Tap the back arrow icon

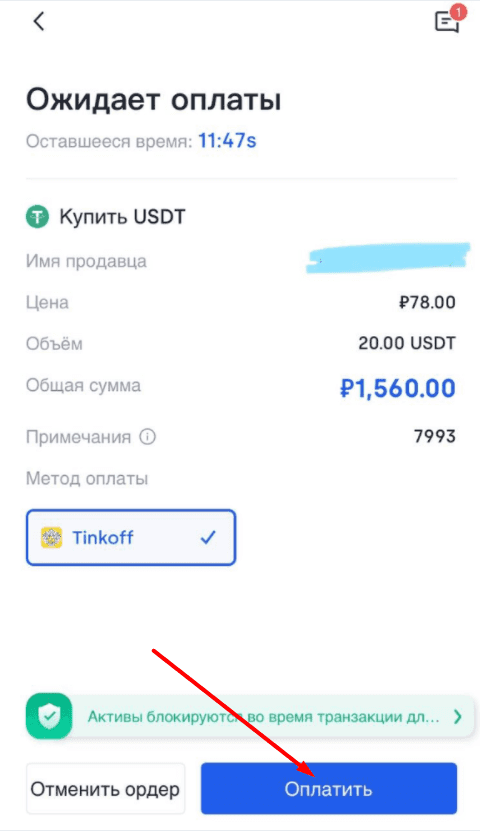point(38,21)
